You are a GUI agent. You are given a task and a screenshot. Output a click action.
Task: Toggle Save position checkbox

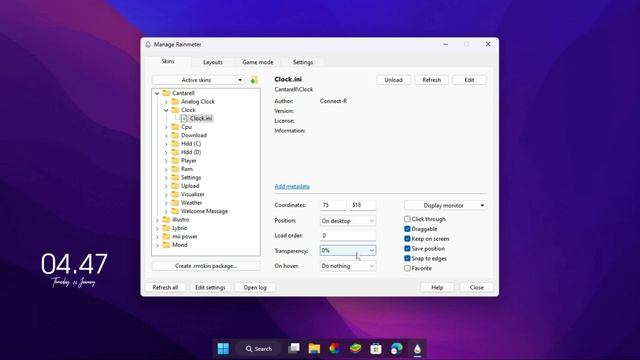pyautogui.click(x=407, y=249)
